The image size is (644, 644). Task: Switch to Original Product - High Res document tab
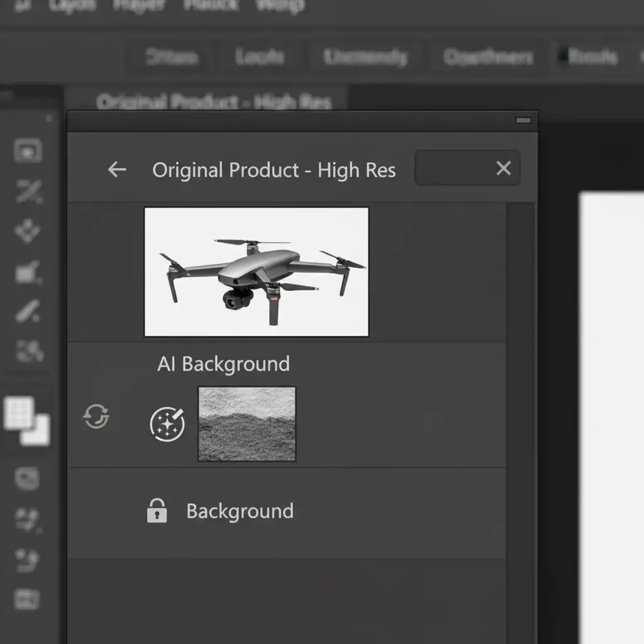214,101
